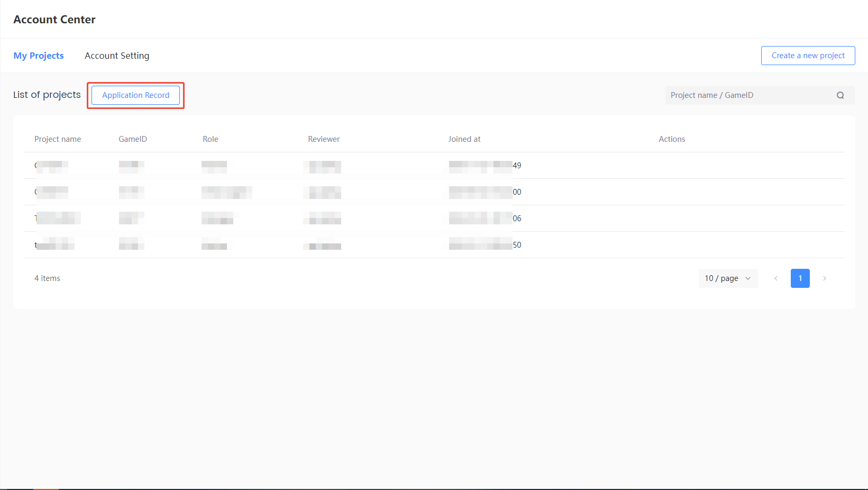
Task: Go to the next page arrow
Action: point(824,278)
